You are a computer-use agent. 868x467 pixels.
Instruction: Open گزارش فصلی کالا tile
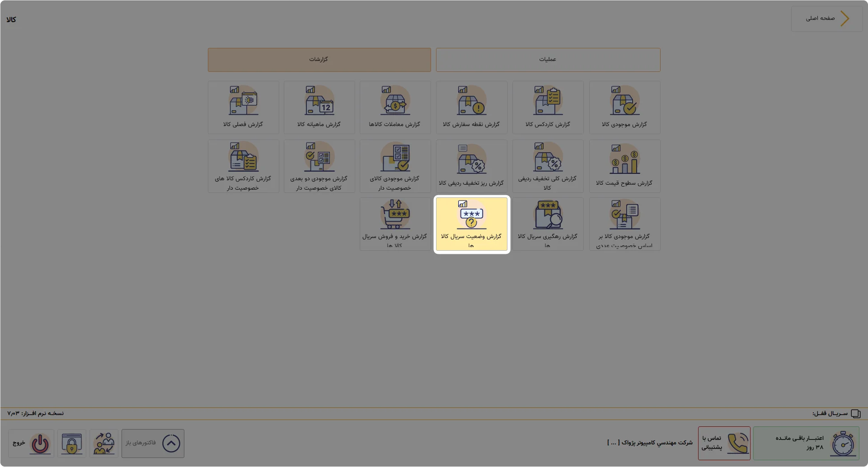click(243, 107)
